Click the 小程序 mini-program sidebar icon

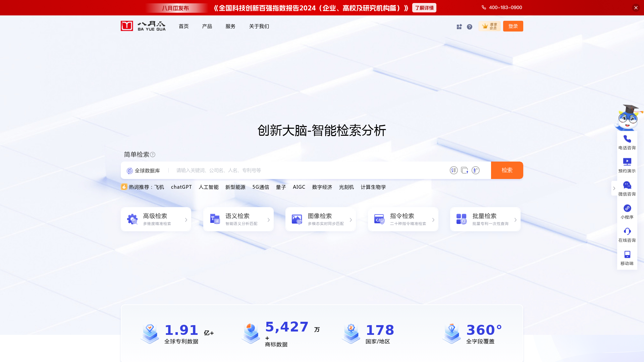coord(627,208)
